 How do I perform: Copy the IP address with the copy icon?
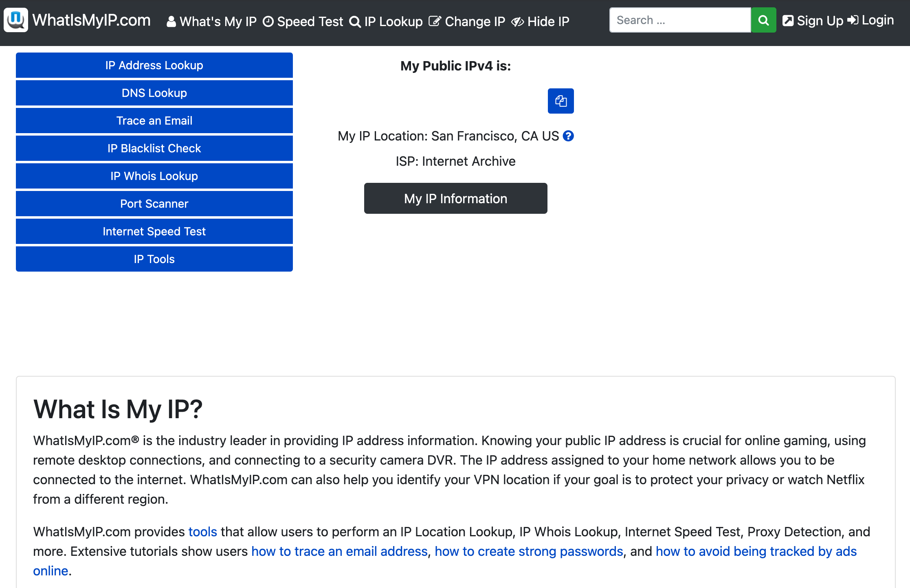(x=561, y=101)
